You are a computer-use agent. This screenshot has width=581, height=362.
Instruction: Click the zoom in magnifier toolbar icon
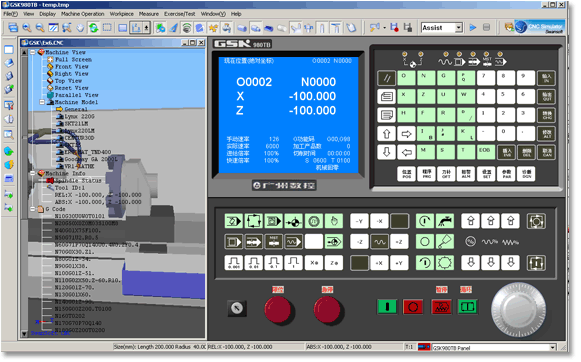click(x=27, y=28)
